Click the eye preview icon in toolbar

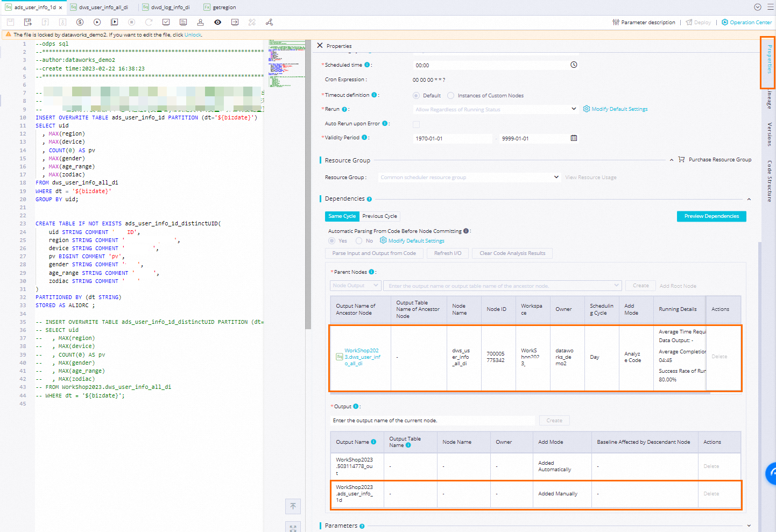pyautogui.click(x=217, y=22)
